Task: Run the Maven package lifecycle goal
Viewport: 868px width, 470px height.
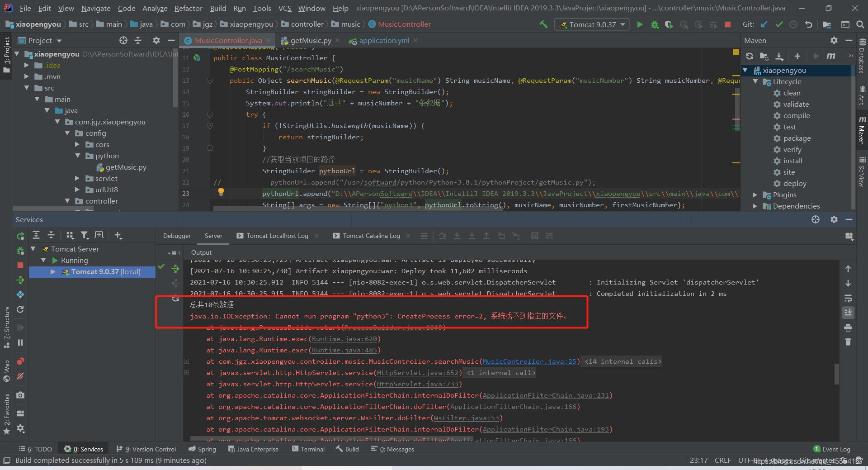Action: click(797, 138)
